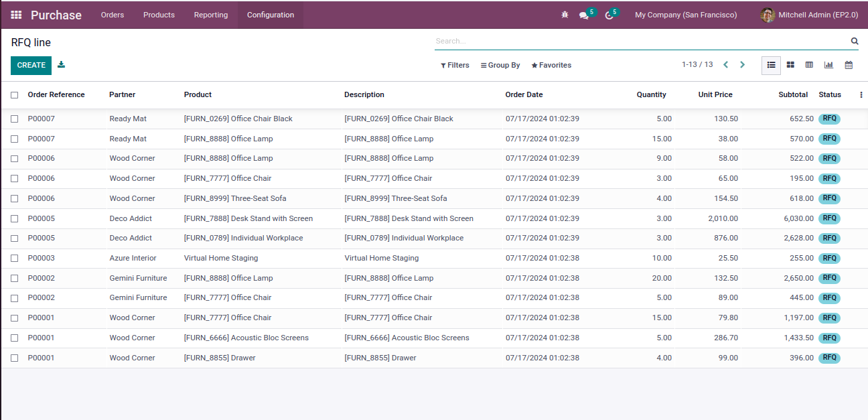Click Mitchell Admin avatar picture
The height and width of the screenshot is (420, 868).
pyautogui.click(x=768, y=15)
